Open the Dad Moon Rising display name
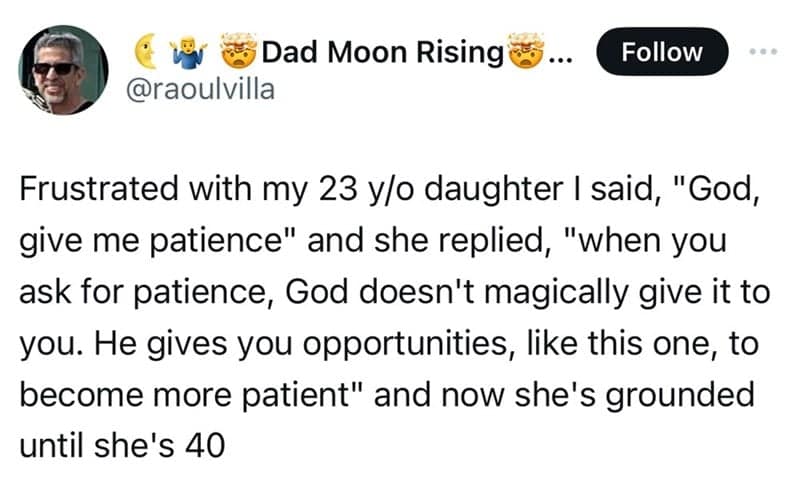Image resolution: width=800 pixels, height=491 pixels. tap(382, 52)
